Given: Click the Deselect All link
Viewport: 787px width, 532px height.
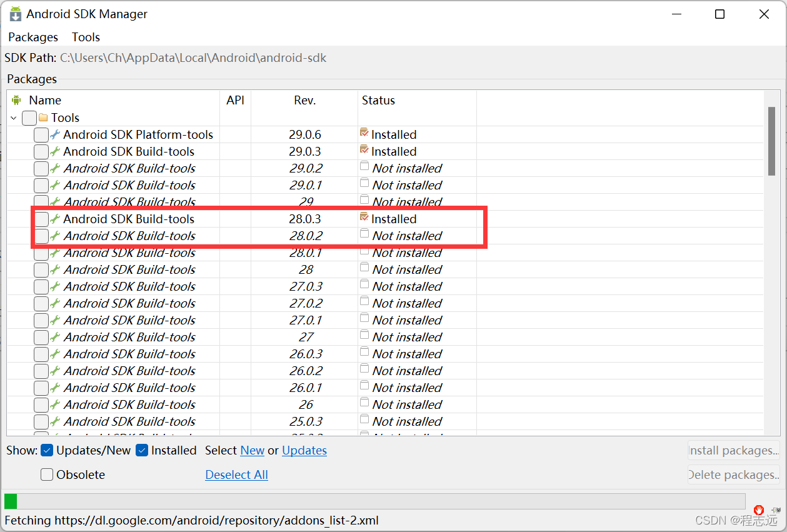Looking at the screenshot, I should (236, 474).
